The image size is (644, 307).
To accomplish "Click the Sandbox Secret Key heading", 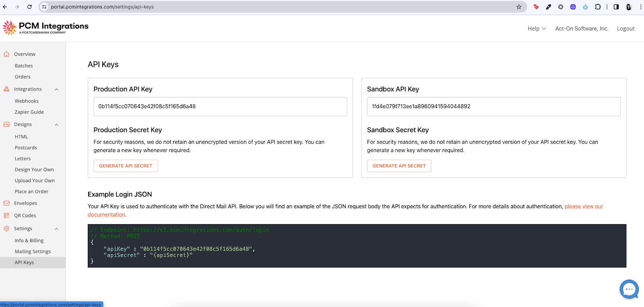I will 398,130.
